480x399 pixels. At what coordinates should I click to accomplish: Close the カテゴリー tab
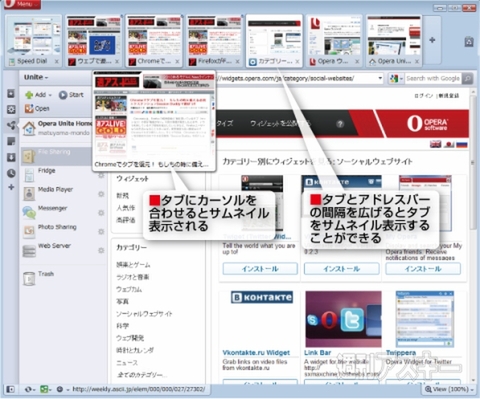pos(297,62)
